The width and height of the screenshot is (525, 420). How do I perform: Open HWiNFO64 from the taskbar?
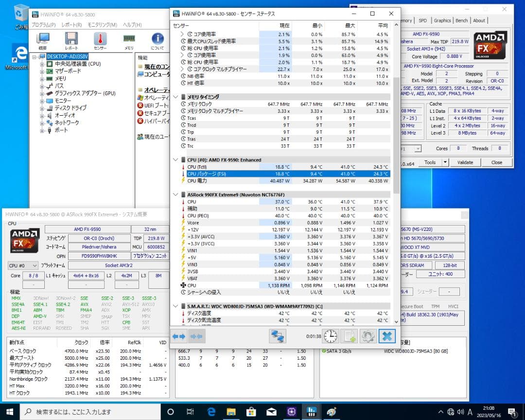pos(311,411)
